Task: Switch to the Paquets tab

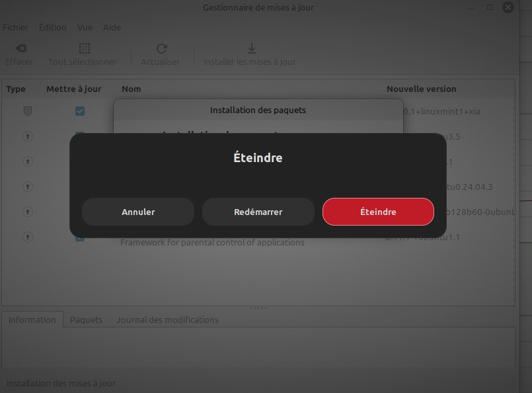Action: (86, 320)
